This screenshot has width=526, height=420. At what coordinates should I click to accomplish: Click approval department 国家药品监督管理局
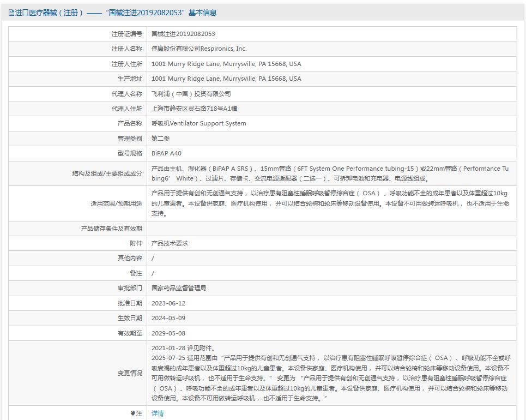(179, 288)
